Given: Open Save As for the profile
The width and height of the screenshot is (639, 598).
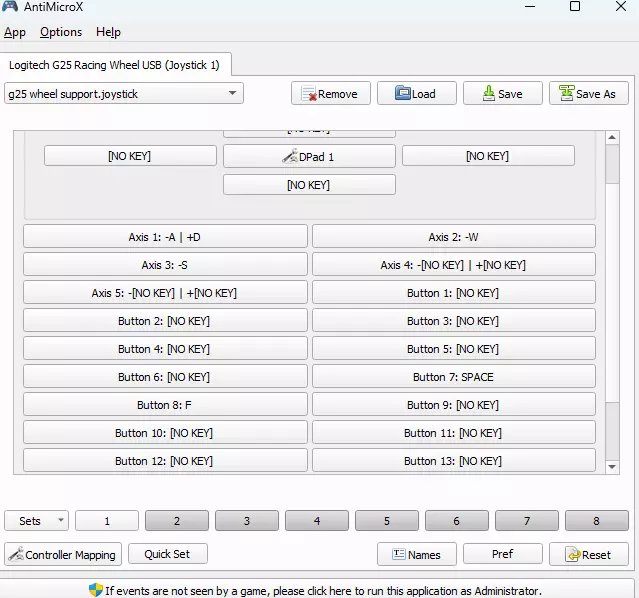Looking at the screenshot, I should tap(588, 93).
